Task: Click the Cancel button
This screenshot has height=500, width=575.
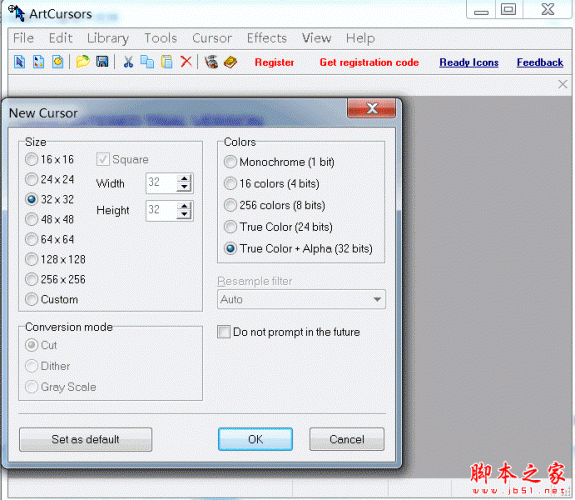Action: click(x=347, y=439)
